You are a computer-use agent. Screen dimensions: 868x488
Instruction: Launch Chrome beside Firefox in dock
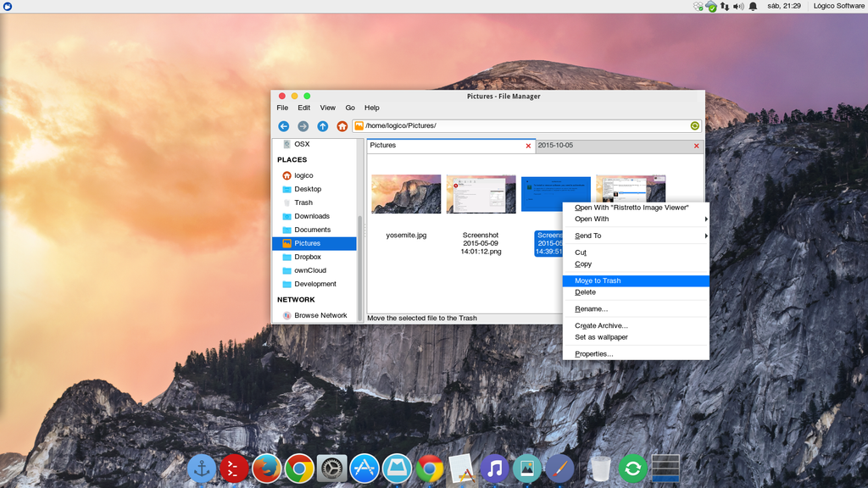(x=299, y=469)
